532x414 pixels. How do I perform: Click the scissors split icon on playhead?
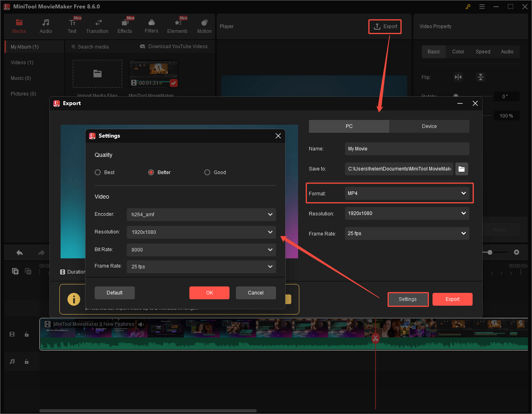click(x=376, y=338)
